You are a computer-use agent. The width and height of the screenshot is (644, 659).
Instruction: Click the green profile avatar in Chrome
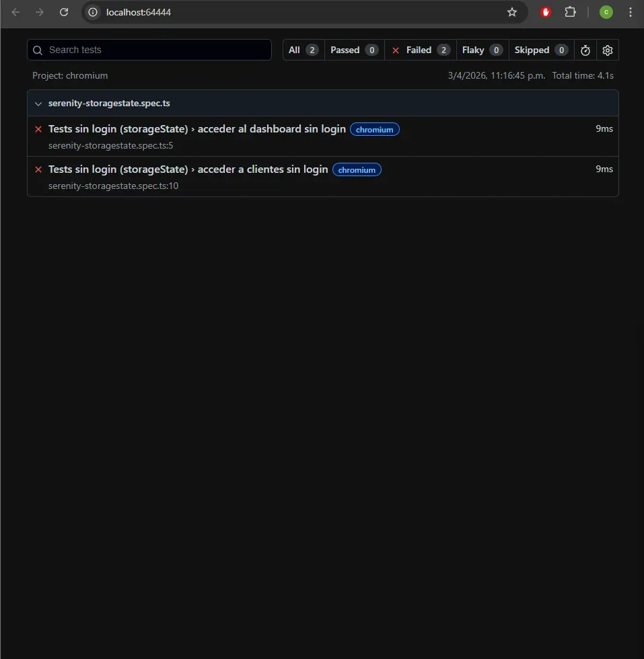(x=606, y=11)
